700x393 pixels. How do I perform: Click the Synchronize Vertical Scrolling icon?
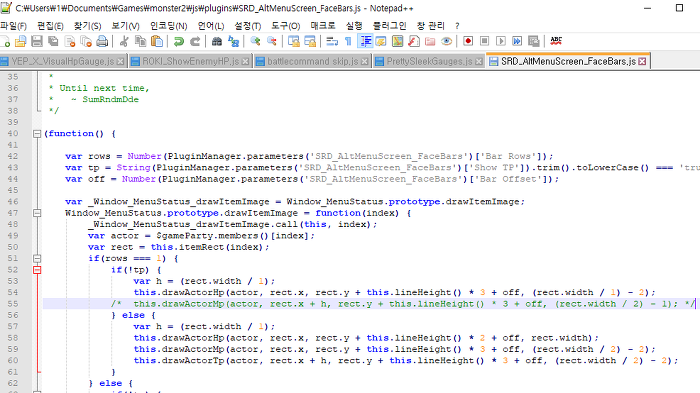(x=293, y=42)
